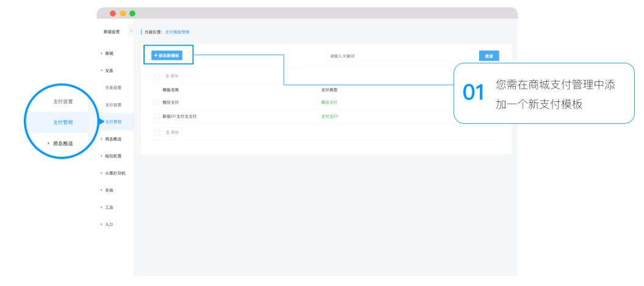Click the 添加新模板 button
644x286 pixels.
pyautogui.click(x=167, y=55)
